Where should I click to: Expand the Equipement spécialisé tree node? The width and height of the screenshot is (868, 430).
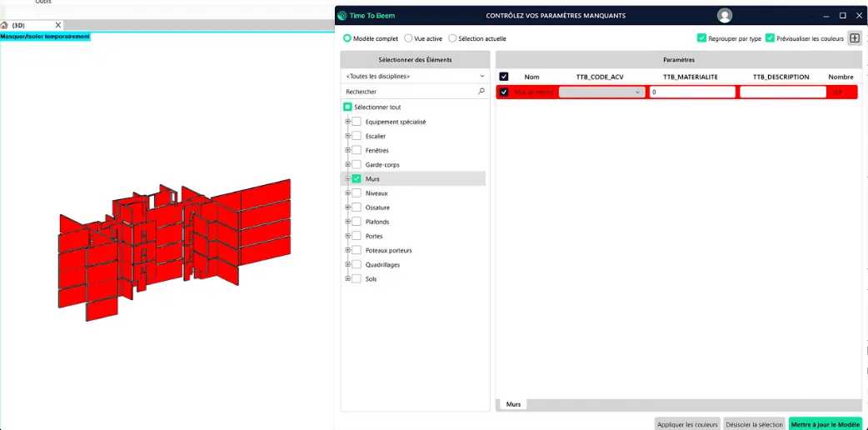pyautogui.click(x=348, y=122)
